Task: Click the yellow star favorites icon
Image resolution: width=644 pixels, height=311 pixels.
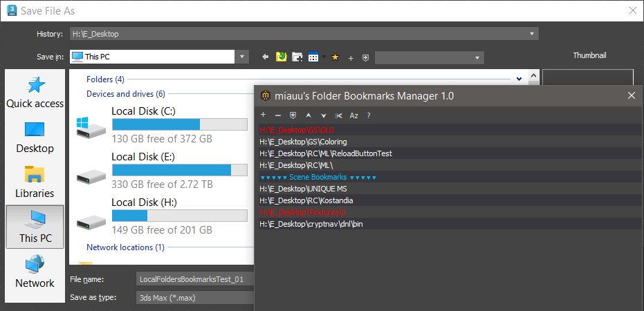Action: [x=335, y=57]
